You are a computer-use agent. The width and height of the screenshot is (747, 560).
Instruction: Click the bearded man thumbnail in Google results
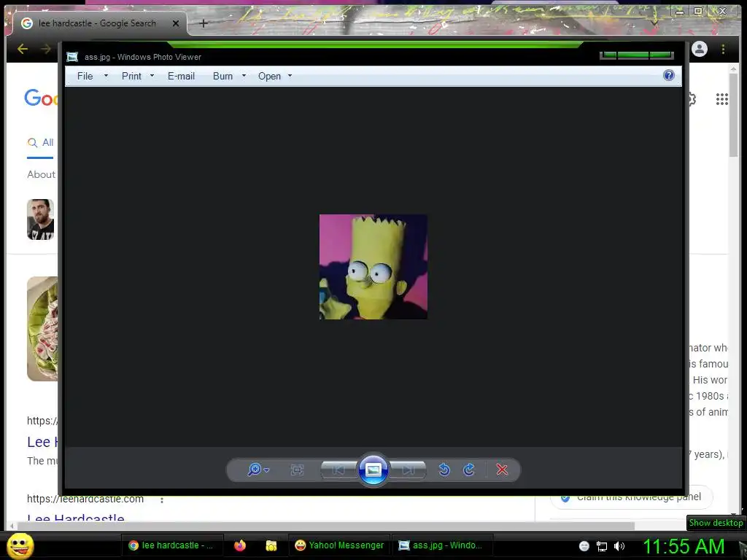[41, 219]
